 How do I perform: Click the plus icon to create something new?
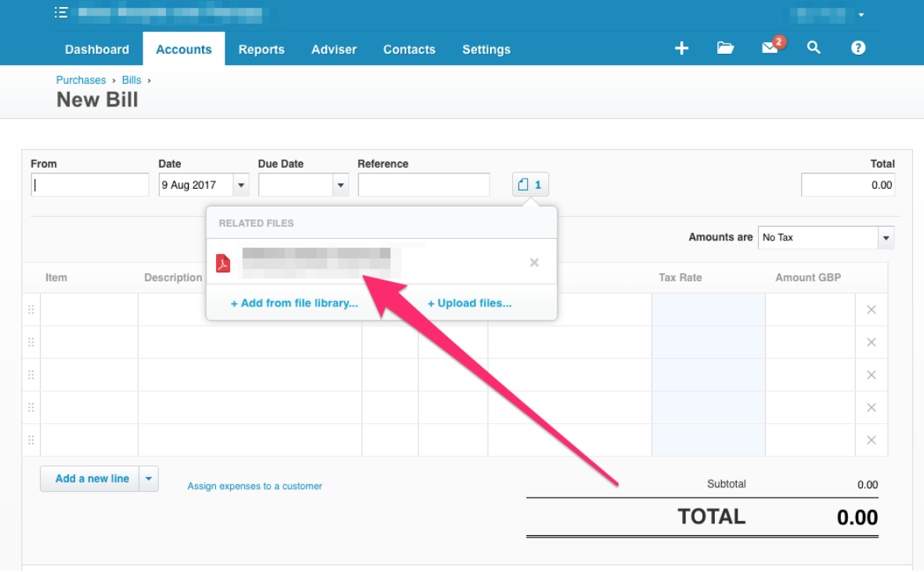(x=681, y=48)
